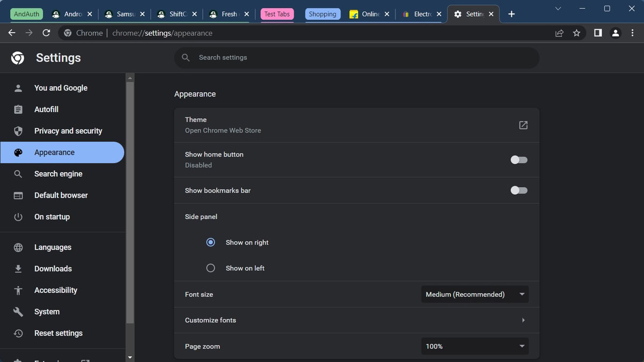The height and width of the screenshot is (362, 644).
Task: Close the Settings tab
Action: (x=491, y=14)
